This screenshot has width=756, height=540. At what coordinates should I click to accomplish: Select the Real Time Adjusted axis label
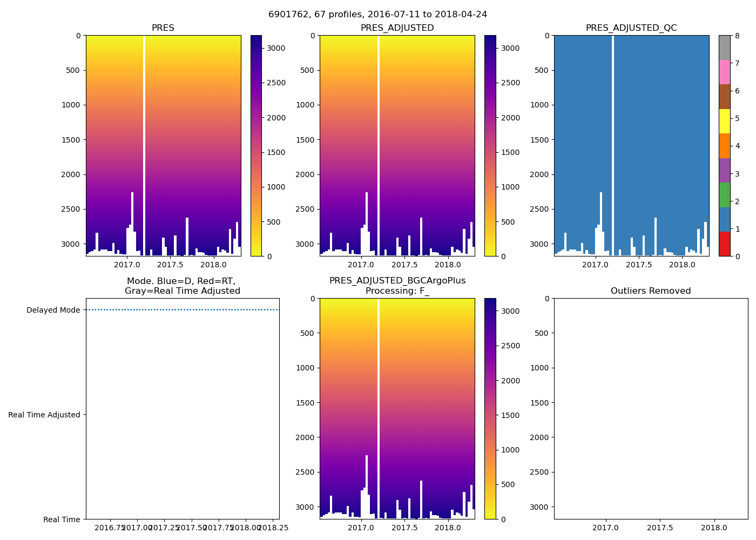coord(44,415)
